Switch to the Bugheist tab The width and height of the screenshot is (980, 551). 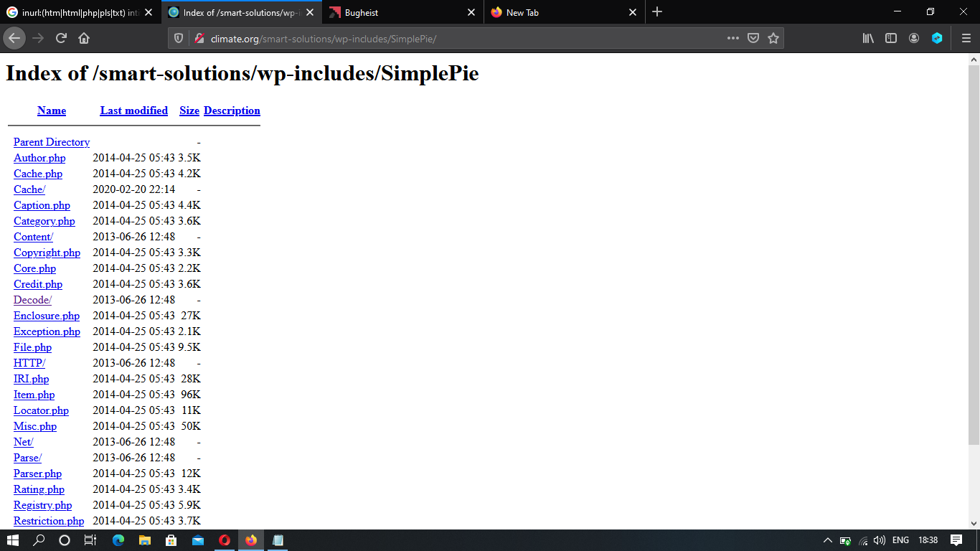click(x=402, y=12)
